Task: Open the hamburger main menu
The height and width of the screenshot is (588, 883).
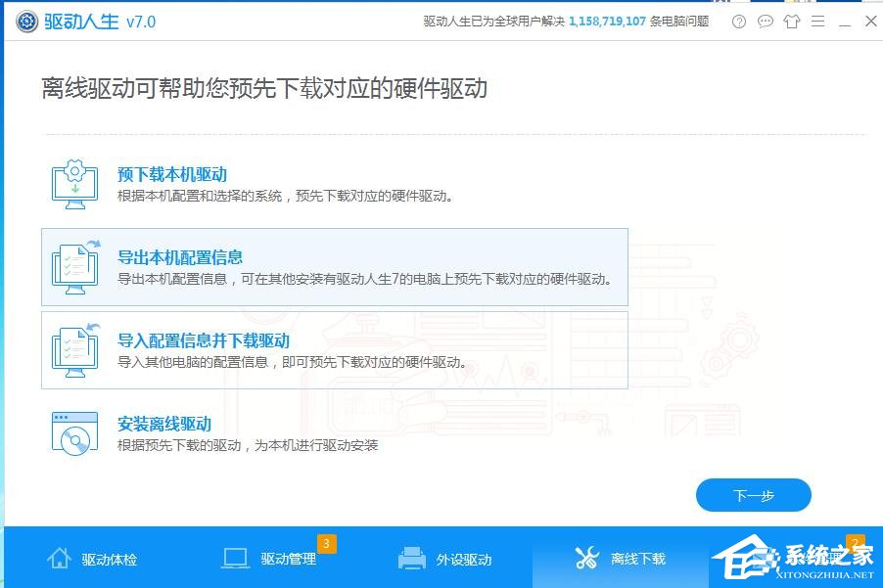Action: pos(817,21)
